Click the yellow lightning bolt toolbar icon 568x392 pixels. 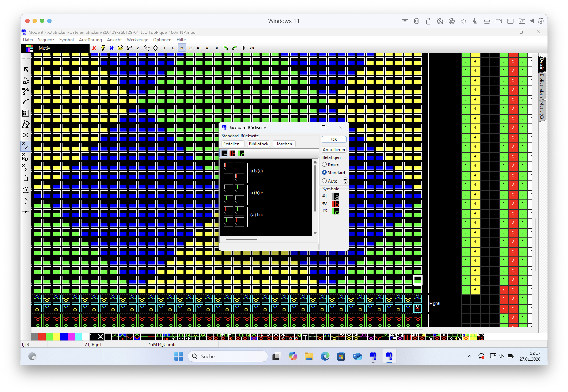pos(103,48)
